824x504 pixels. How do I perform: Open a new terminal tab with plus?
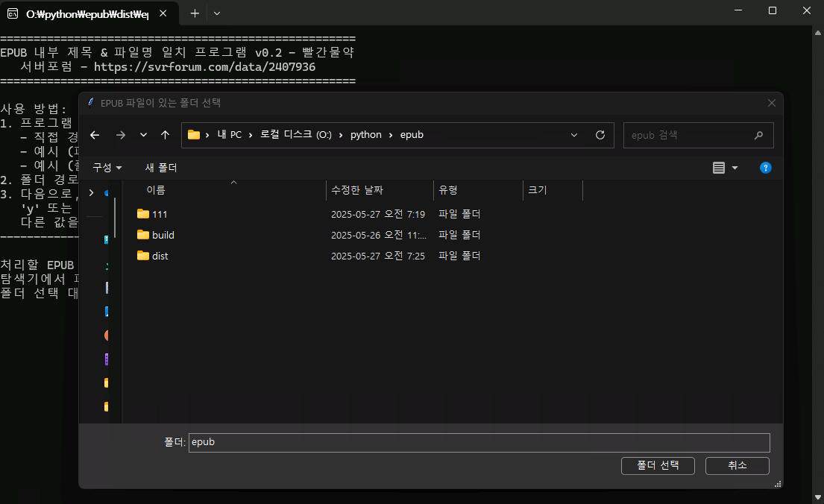(195, 13)
